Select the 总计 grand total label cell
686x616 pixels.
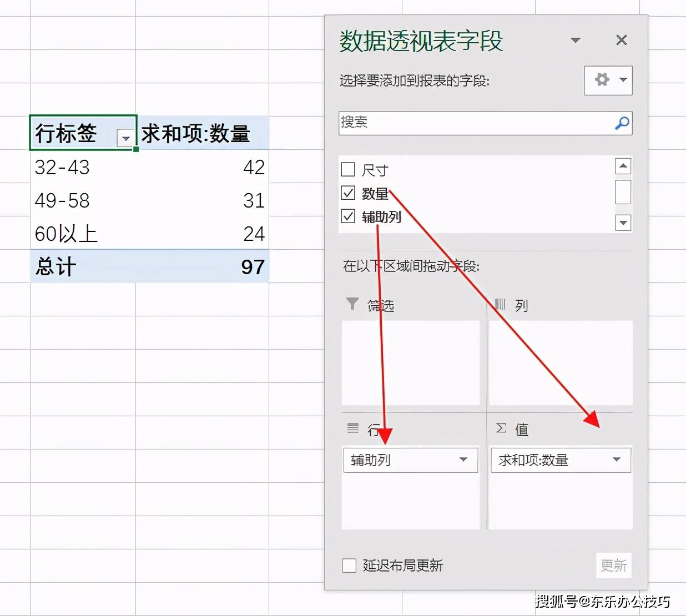[83, 266]
